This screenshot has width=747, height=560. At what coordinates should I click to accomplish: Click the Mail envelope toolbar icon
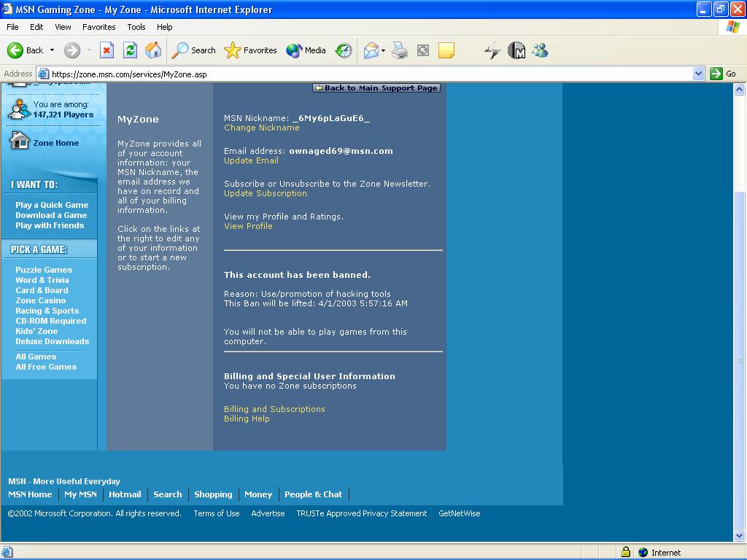click(x=371, y=50)
